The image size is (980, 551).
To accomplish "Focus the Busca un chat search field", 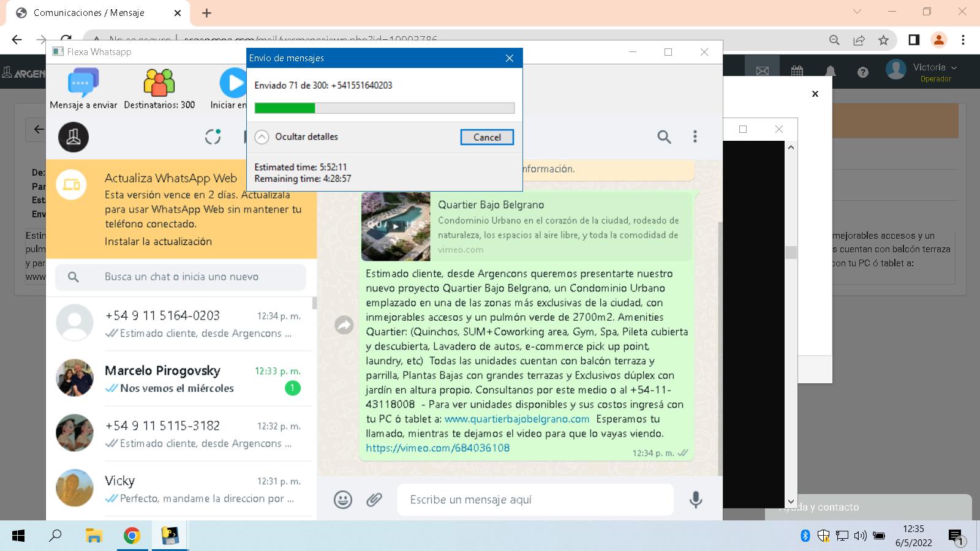I will (181, 277).
